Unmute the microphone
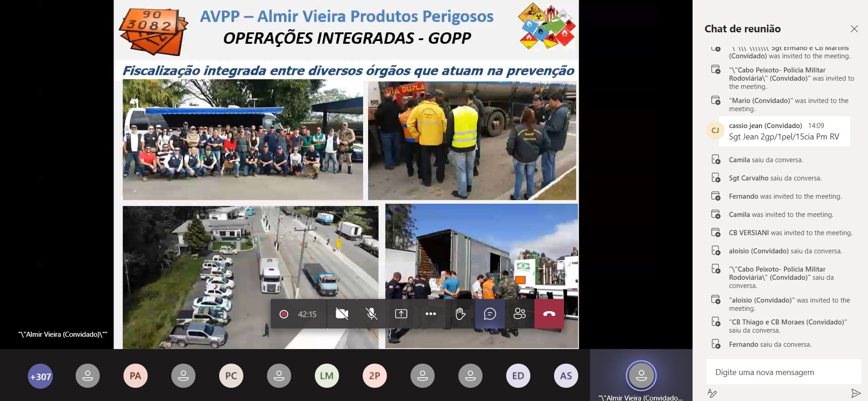Viewport: 868px width, 401px height. 371,314
